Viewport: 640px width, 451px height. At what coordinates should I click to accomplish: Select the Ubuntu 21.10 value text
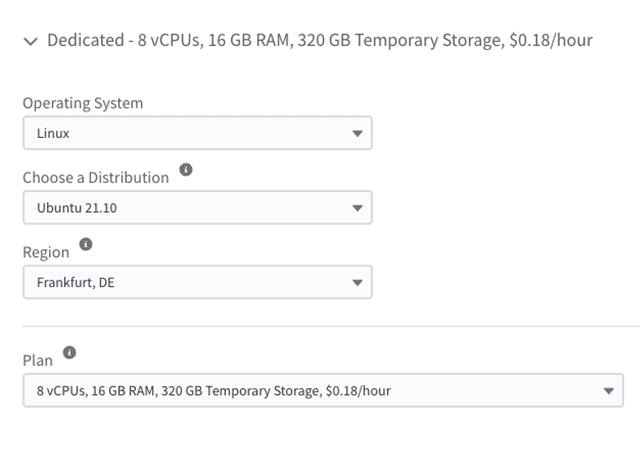[x=73, y=208]
